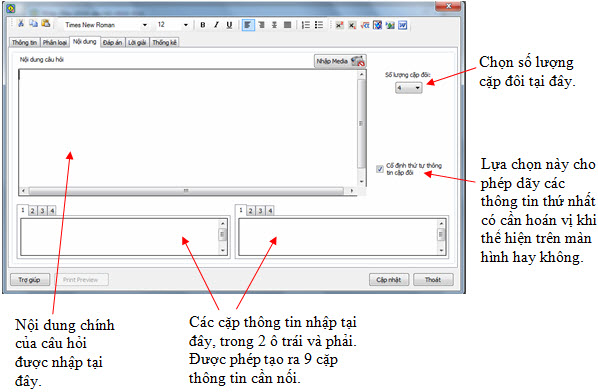Align text right
The width and height of the screenshot is (598, 392).
click(x=261, y=25)
